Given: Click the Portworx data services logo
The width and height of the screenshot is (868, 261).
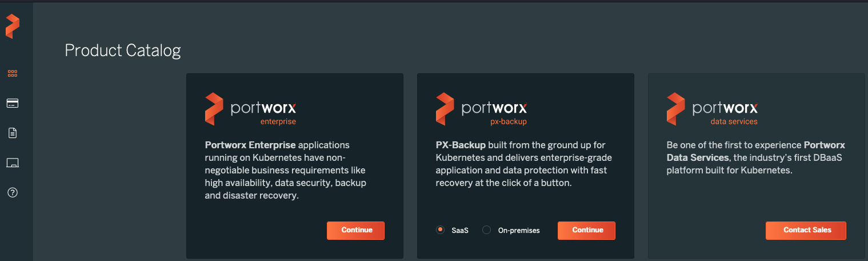Looking at the screenshot, I should pos(712,109).
